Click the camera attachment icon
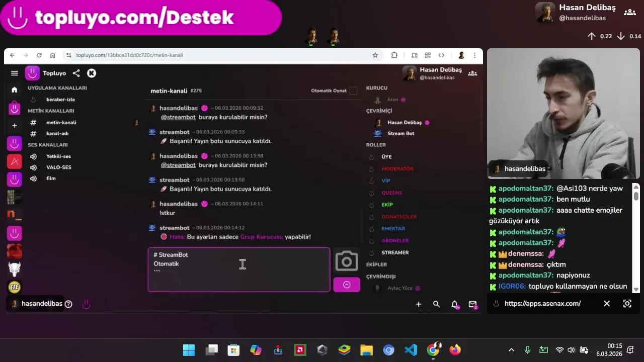 (x=347, y=261)
